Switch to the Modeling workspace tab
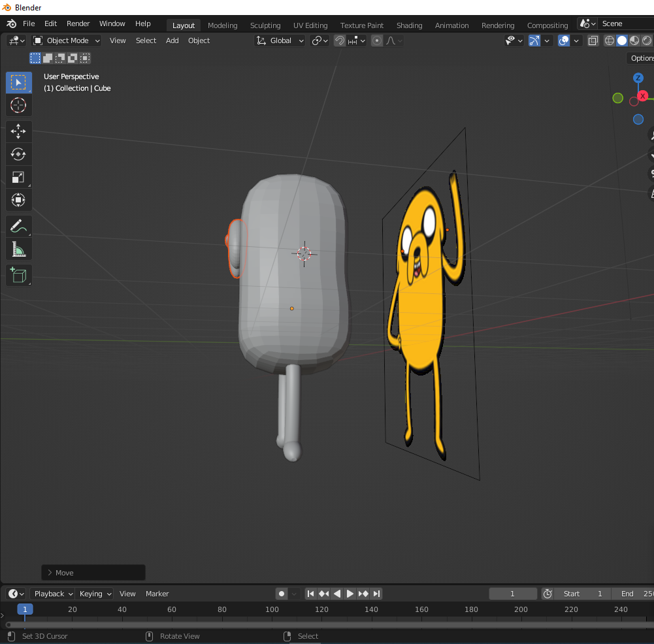 (222, 25)
